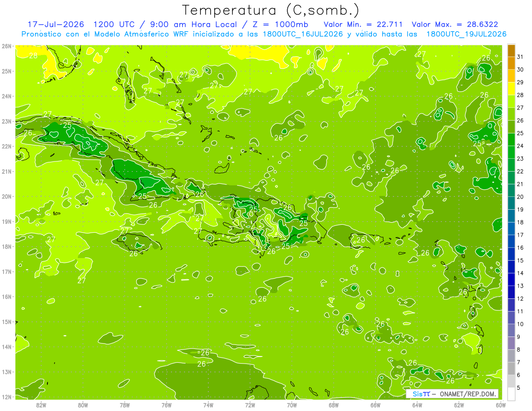Click the colorbar label '12'
This screenshot has width=532, height=411.
(520, 299)
